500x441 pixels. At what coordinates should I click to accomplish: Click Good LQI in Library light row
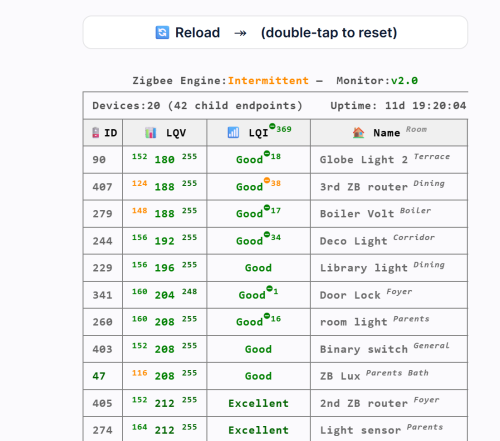(x=258, y=268)
